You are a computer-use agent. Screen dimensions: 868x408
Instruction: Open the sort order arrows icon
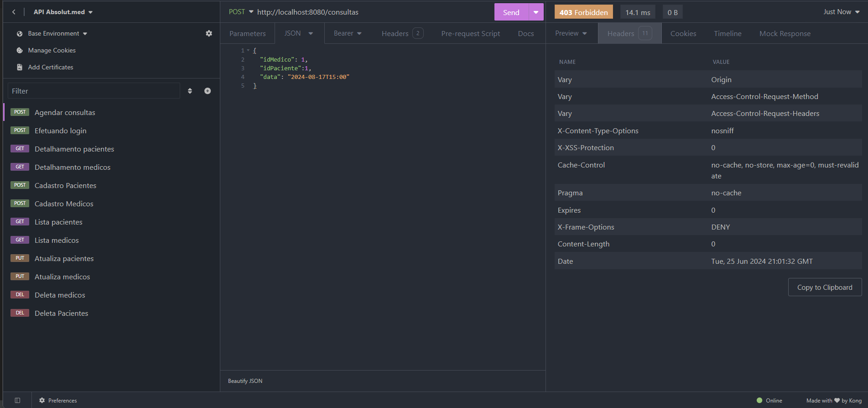point(190,91)
